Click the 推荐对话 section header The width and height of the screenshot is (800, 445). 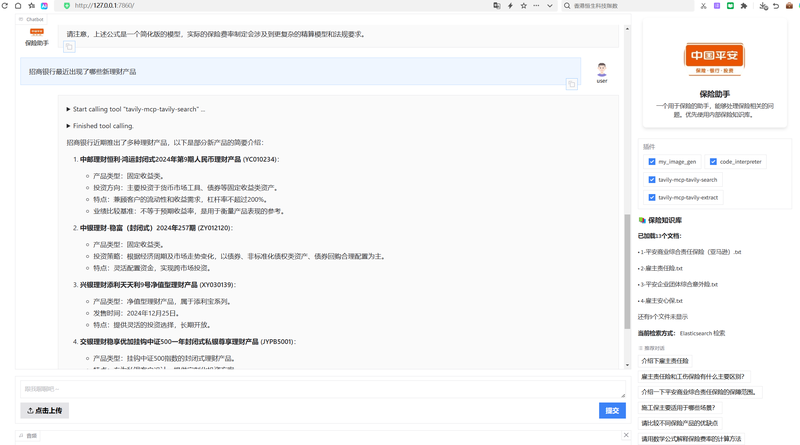[652, 348]
